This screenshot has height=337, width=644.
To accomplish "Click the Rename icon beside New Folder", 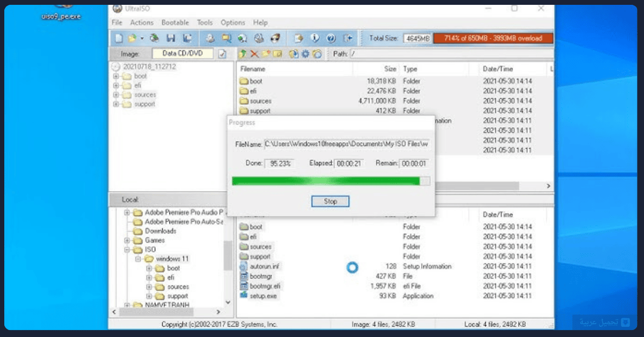I will (277, 54).
